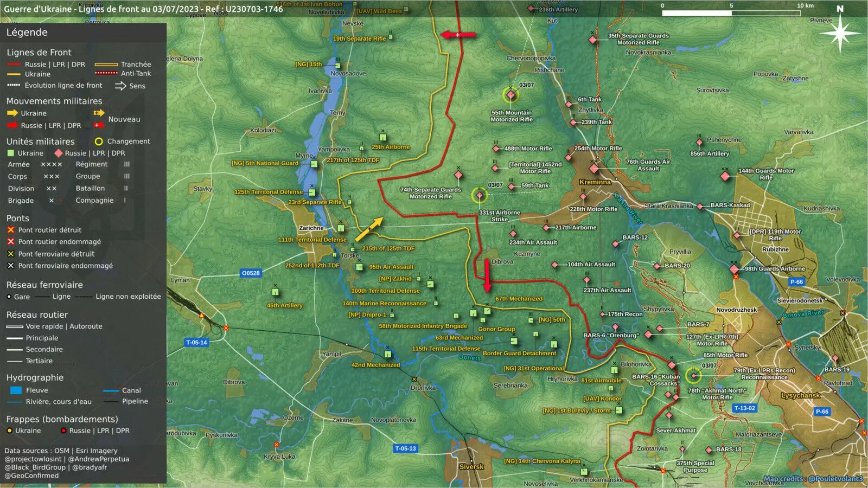Click the Siversk town label

click(471, 467)
